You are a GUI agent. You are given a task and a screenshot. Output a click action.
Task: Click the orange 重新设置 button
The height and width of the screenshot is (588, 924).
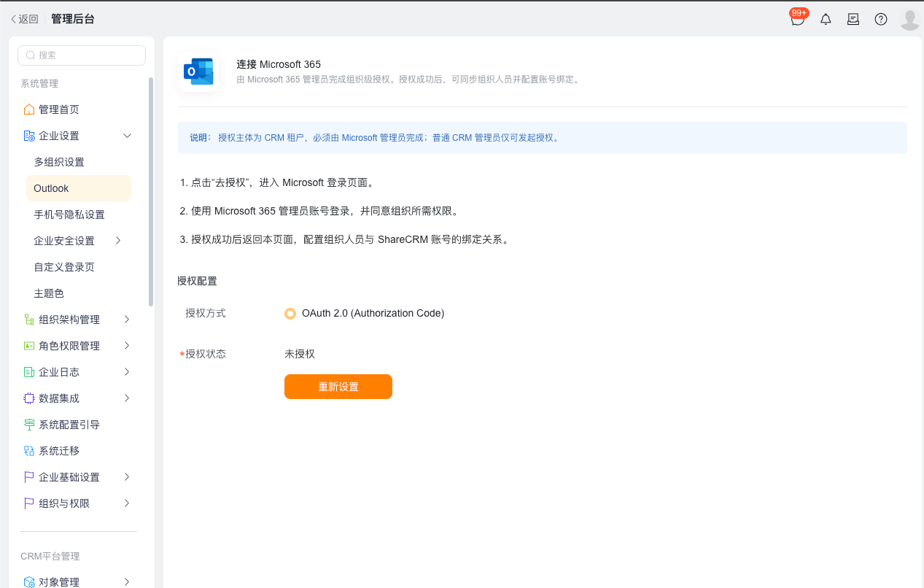coord(338,387)
